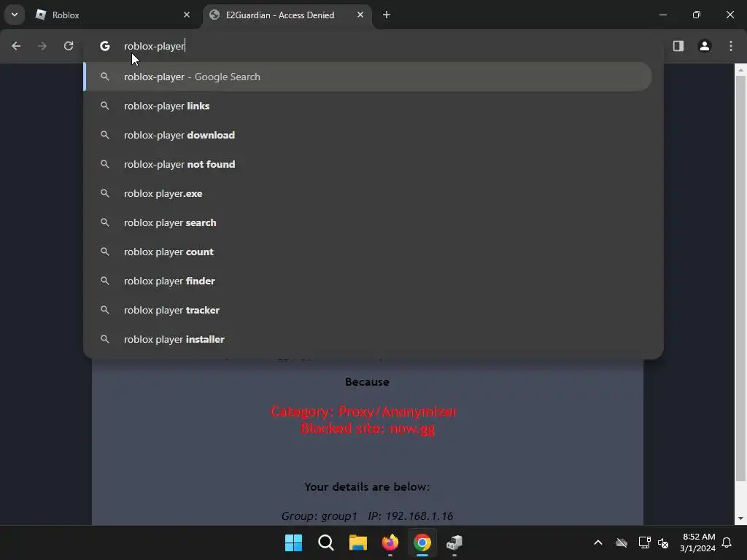This screenshot has height=560, width=747.
Task: Click search icon beside 'roblox-player links'
Action: click(x=105, y=106)
